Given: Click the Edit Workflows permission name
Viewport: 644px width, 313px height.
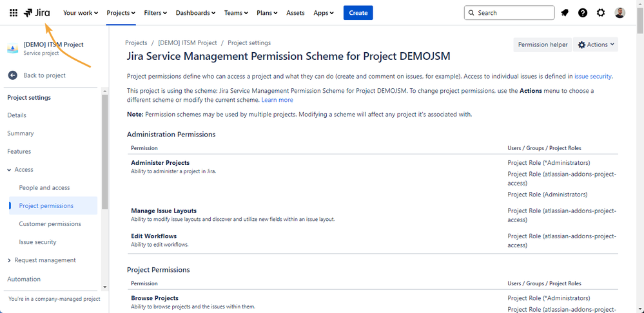Looking at the screenshot, I should pos(154,236).
